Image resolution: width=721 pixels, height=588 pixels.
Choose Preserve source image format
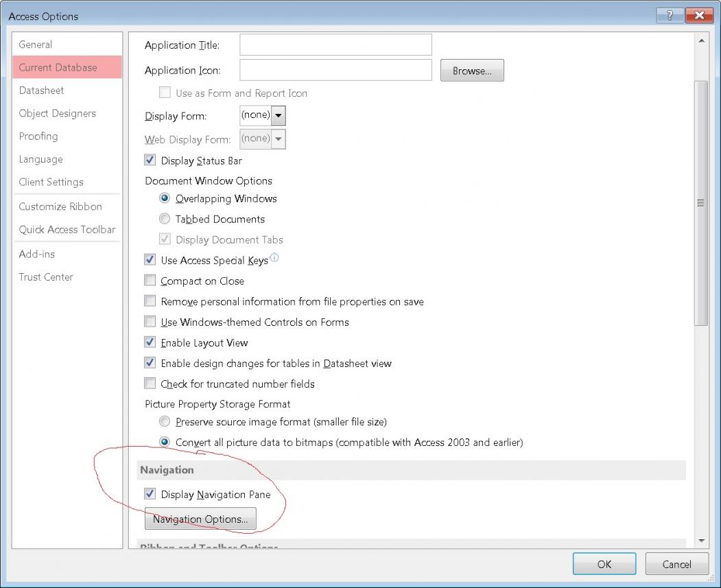(x=164, y=421)
